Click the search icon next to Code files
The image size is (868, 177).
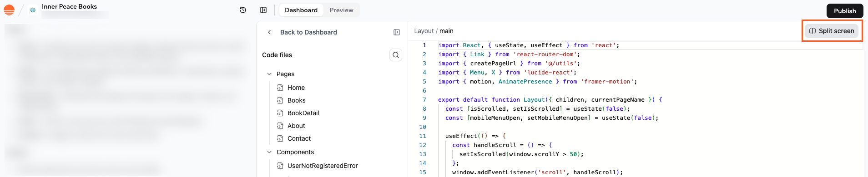coord(396,55)
